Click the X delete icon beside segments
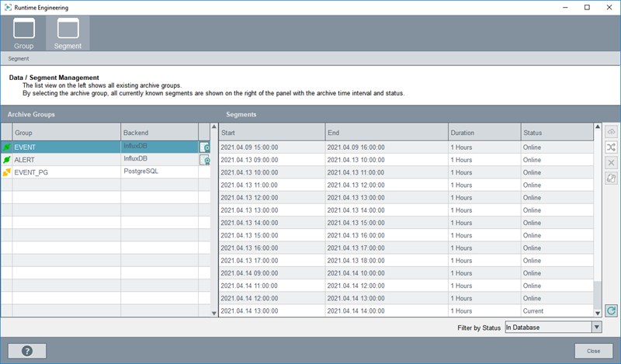621x364 pixels. click(611, 163)
